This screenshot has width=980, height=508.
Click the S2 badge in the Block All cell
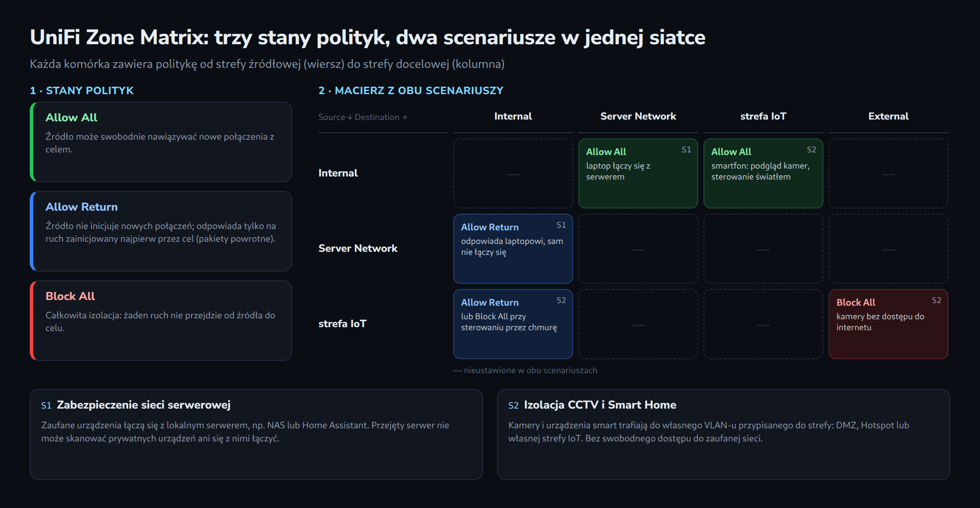click(x=936, y=300)
